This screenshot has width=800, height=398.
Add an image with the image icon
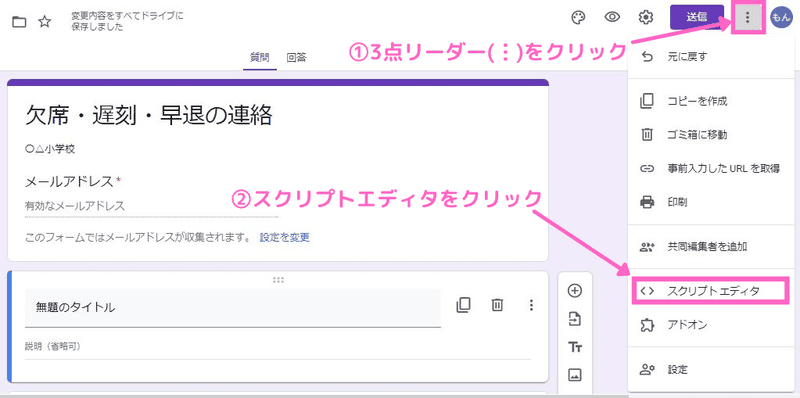point(575,375)
